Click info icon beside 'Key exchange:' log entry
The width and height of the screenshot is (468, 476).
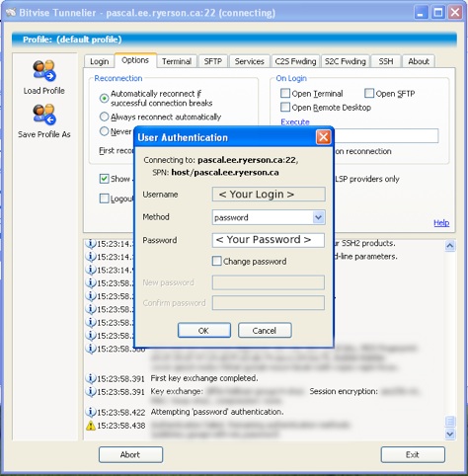click(x=91, y=391)
